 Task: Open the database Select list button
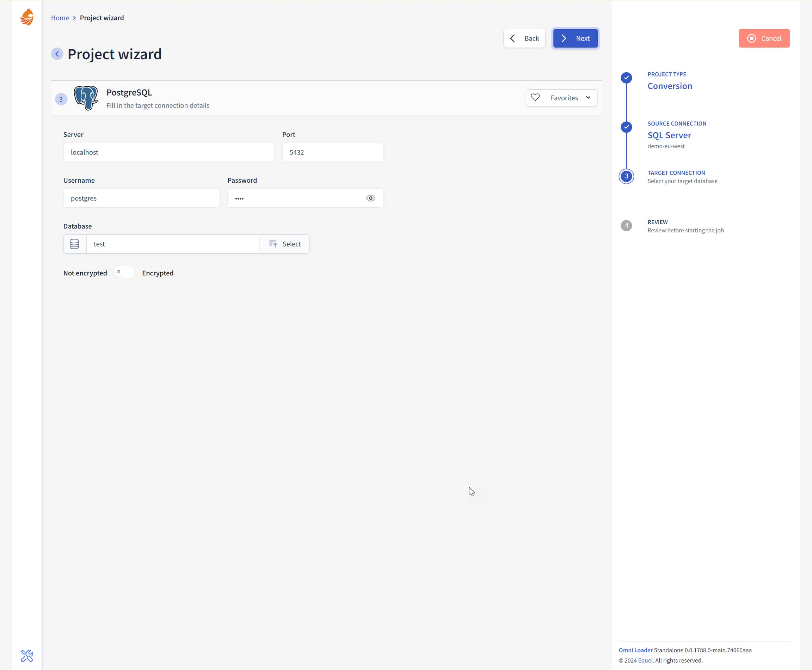pos(285,244)
